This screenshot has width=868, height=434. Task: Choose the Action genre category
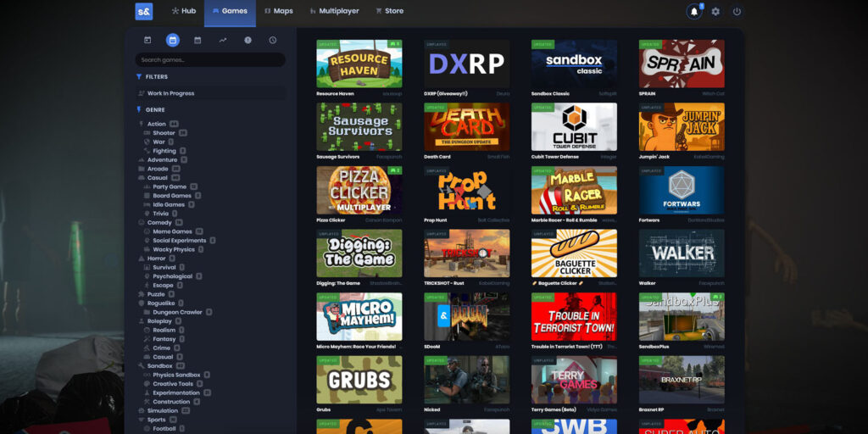point(157,124)
